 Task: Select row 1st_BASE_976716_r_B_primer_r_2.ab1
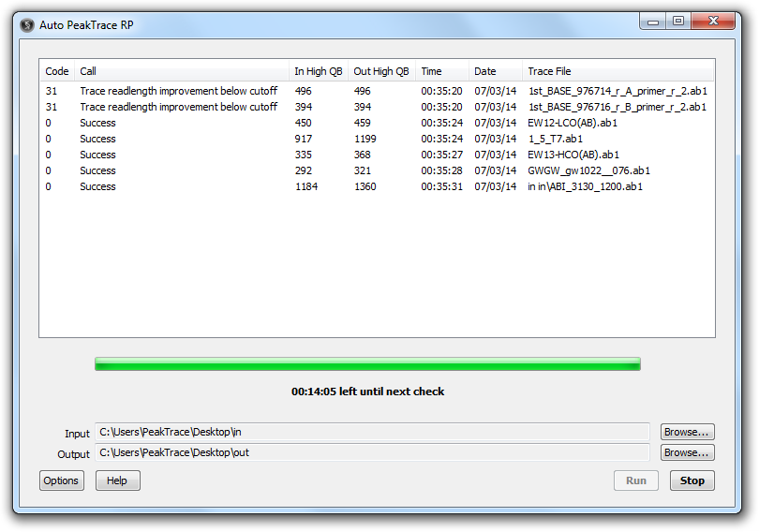[x=377, y=107]
